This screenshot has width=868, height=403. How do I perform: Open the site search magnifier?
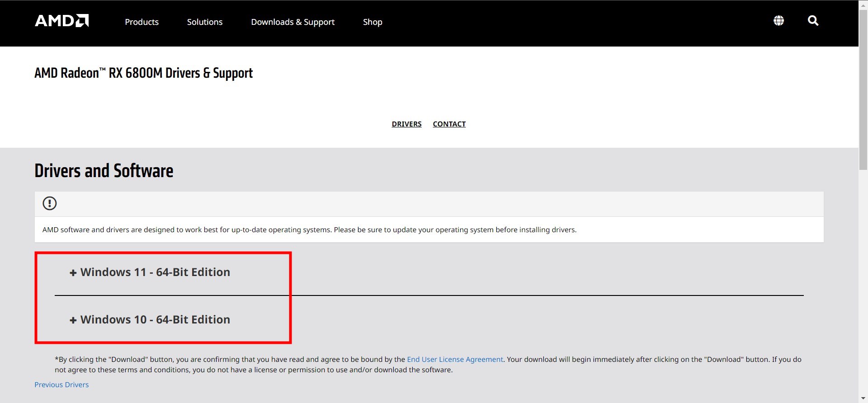click(x=813, y=21)
